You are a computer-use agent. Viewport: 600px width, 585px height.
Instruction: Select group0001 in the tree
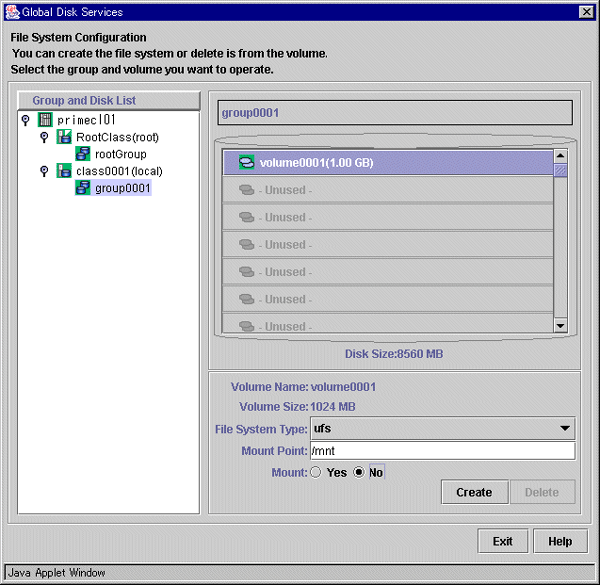point(122,188)
